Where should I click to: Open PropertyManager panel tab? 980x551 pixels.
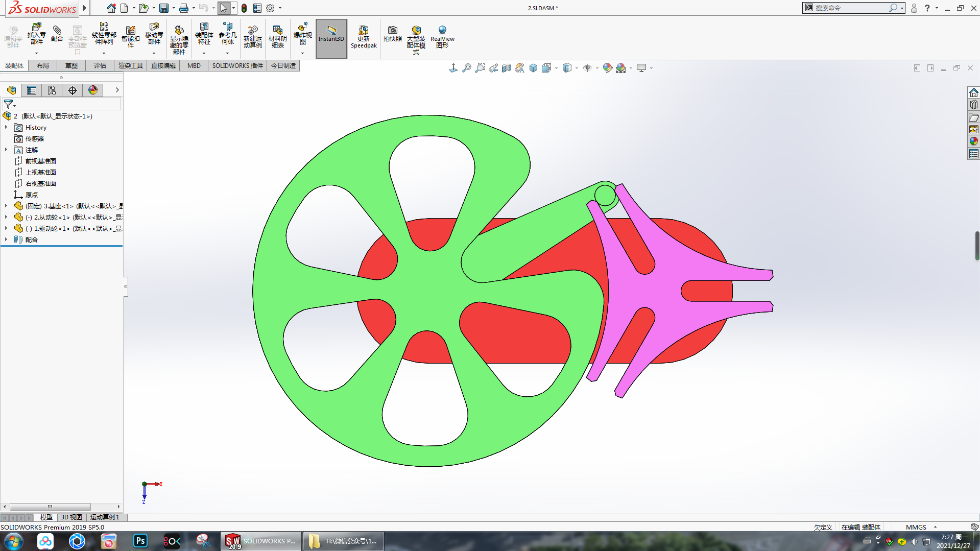pyautogui.click(x=32, y=90)
